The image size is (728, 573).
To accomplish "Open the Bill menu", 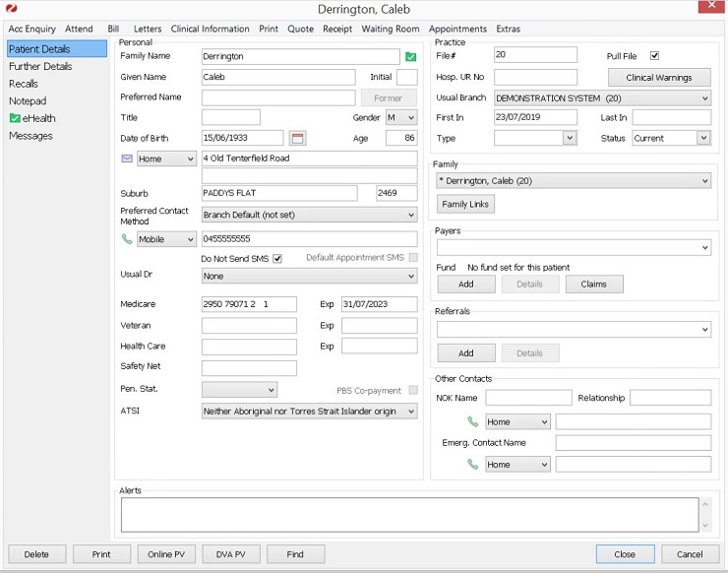I will click(113, 29).
